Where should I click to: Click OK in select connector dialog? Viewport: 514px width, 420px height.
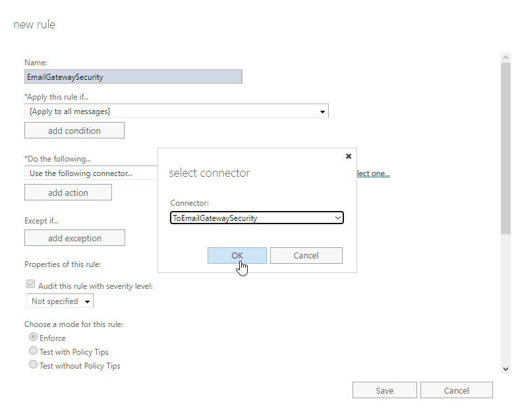tap(237, 255)
